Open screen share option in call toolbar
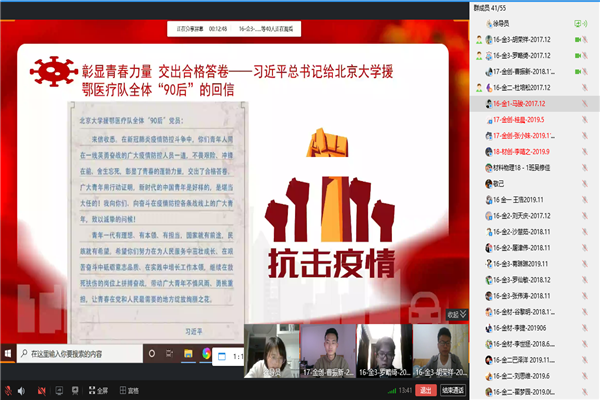 click(59, 390)
